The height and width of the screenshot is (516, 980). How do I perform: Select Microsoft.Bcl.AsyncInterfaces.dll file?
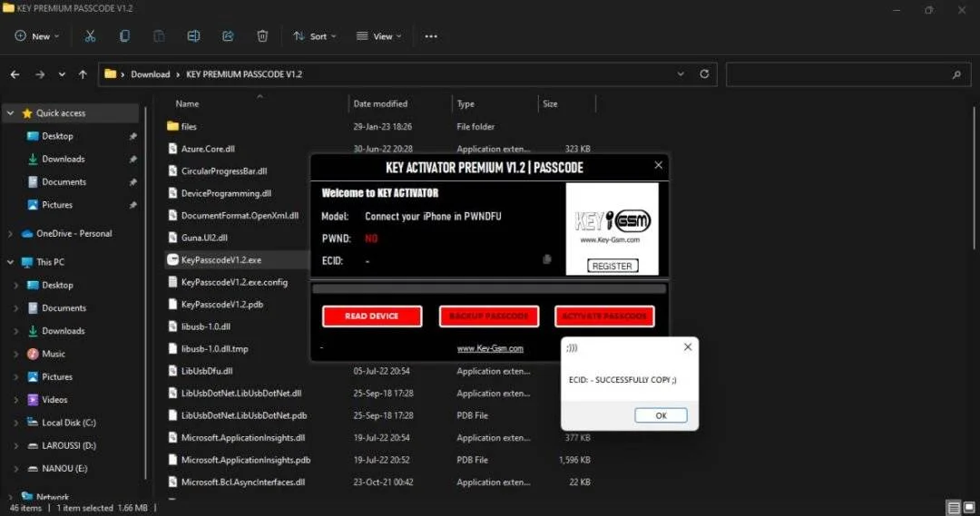[242, 482]
